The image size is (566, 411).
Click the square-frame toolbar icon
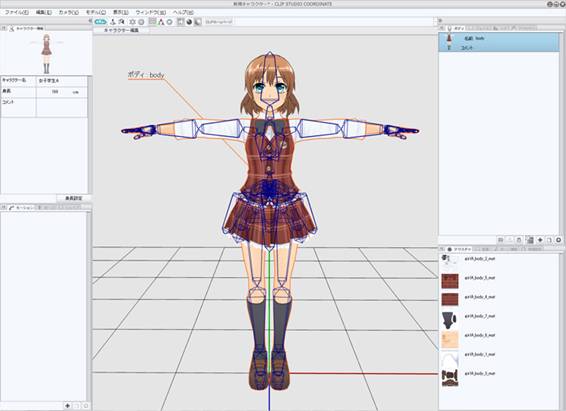click(x=180, y=22)
